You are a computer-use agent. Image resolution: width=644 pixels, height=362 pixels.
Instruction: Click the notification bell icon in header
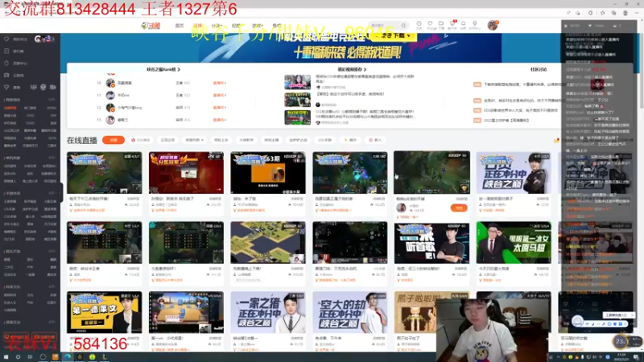point(464,24)
